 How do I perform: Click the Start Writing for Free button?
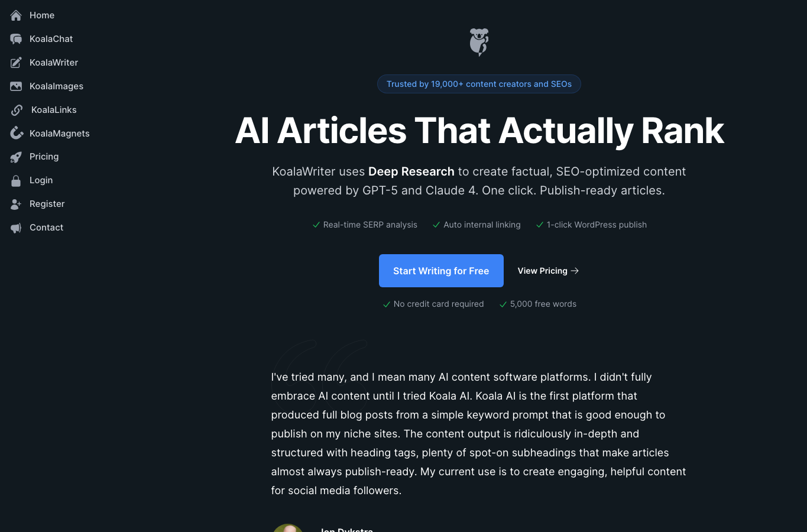(x=441, y=271)
